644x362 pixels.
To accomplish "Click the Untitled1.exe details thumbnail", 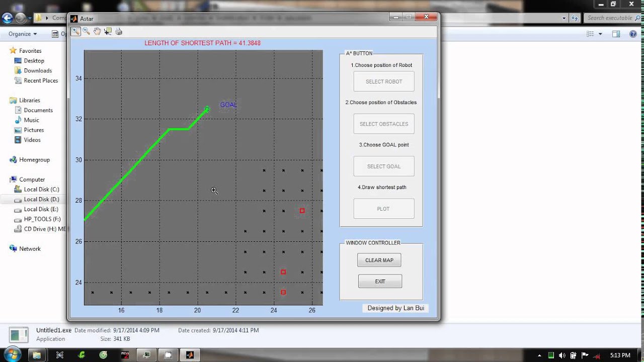I will coord(19,335).
